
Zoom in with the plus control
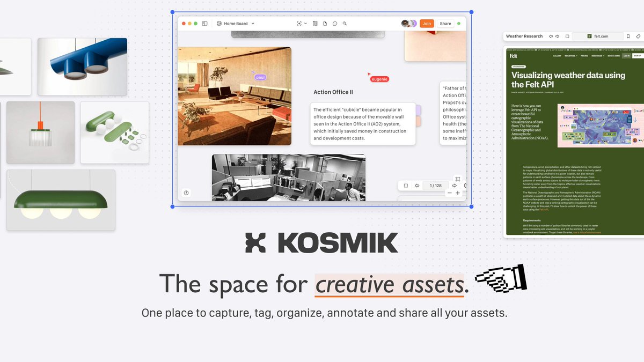[x=458, y=193]
